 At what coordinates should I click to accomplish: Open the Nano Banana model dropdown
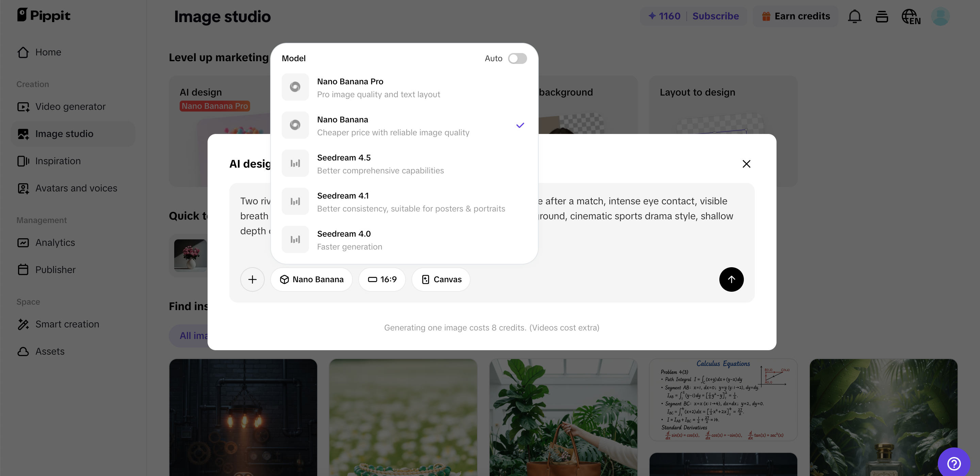[311, 279]
